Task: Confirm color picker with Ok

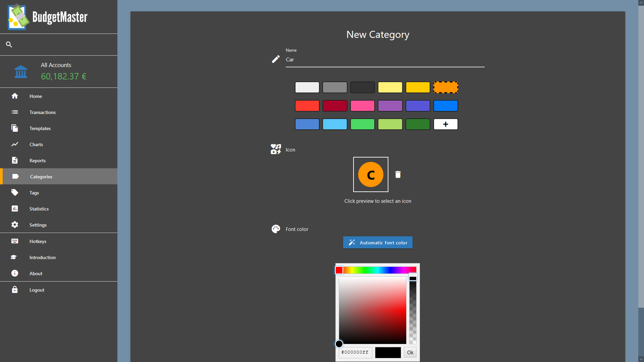Action: tap(410, 352)
